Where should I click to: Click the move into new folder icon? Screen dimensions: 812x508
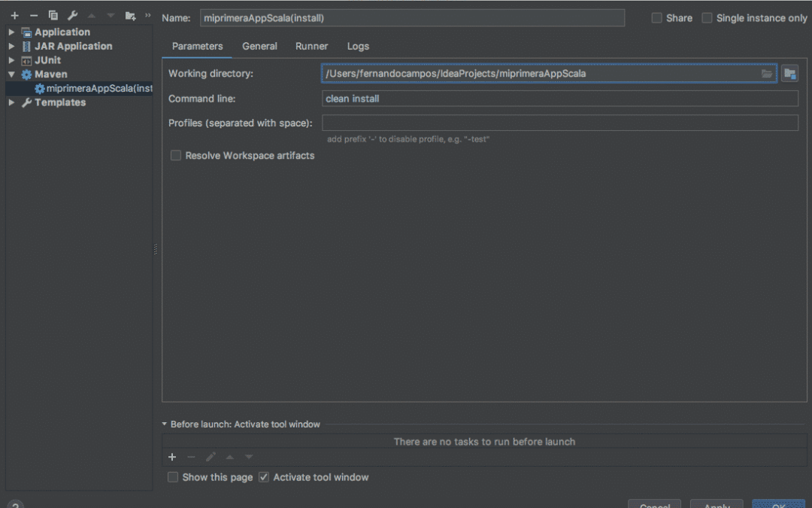pos(131,16)
